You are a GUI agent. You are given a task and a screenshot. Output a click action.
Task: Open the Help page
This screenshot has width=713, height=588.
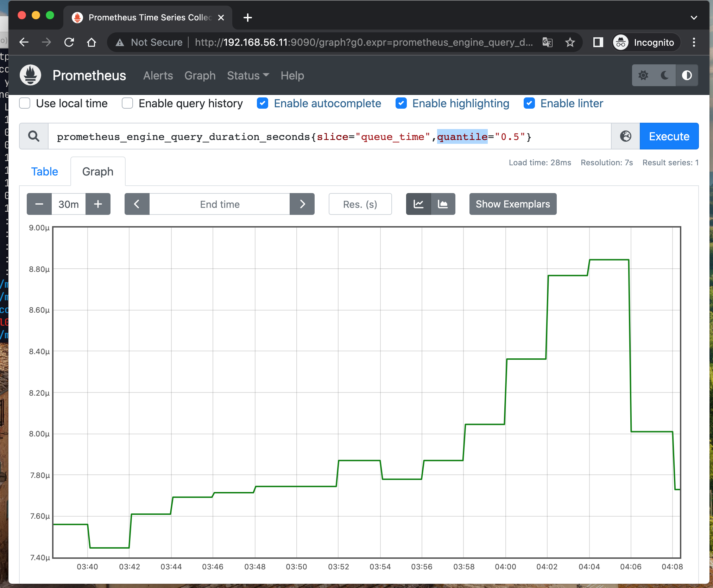(x=292, y=76)
